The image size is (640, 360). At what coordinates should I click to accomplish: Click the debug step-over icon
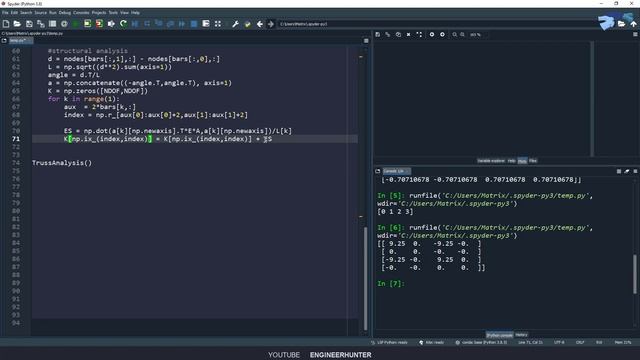[x=147, y=24]
